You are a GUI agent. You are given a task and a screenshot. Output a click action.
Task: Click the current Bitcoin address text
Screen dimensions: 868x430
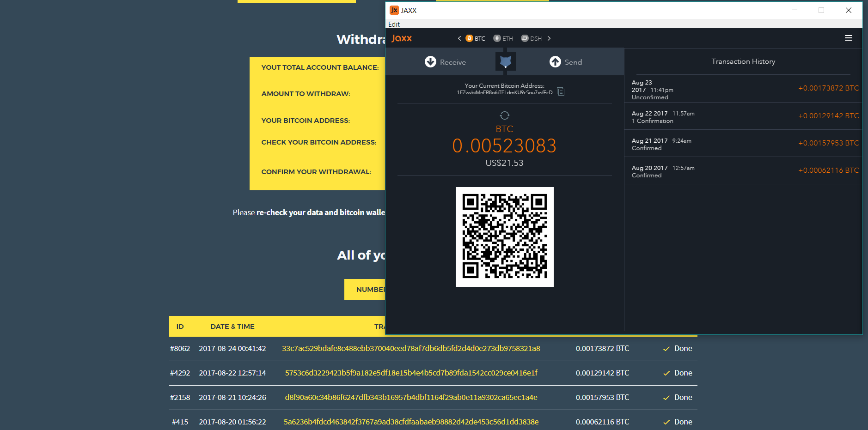505,92
